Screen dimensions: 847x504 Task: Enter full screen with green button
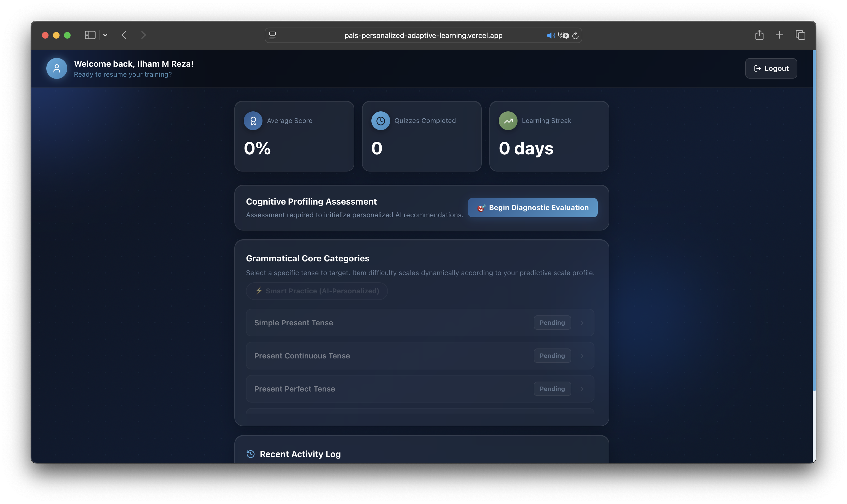click(x=67, y=35)
